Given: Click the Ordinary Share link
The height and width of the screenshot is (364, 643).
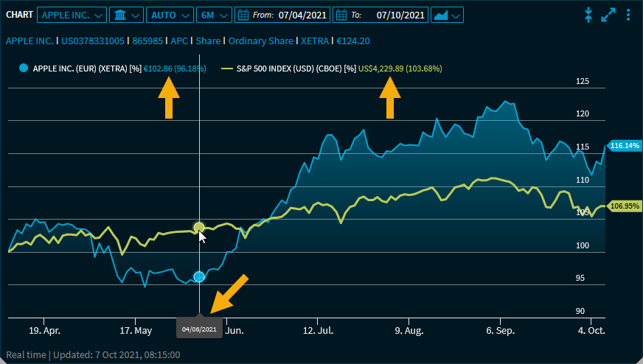Looking at the screenshot, I should pos(262,41).
